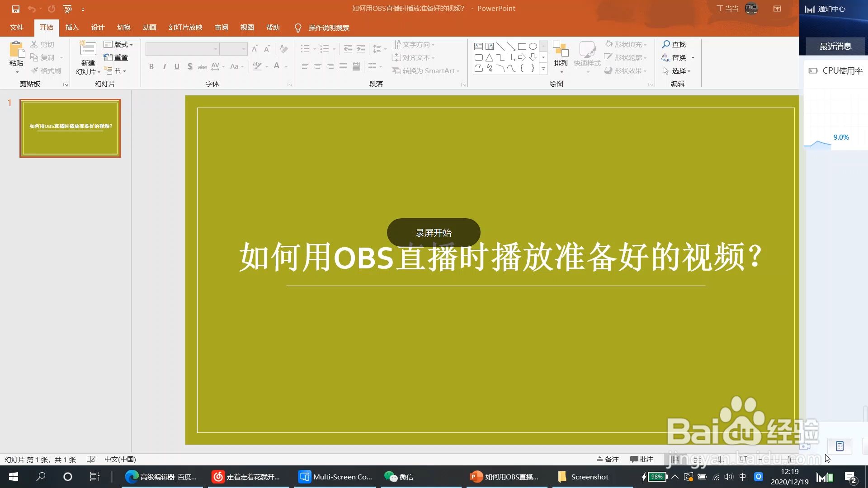Open the Align Text (对齐文本) dropdown
The height and width of the screenshot is (488, 868).
coord(414,57)
